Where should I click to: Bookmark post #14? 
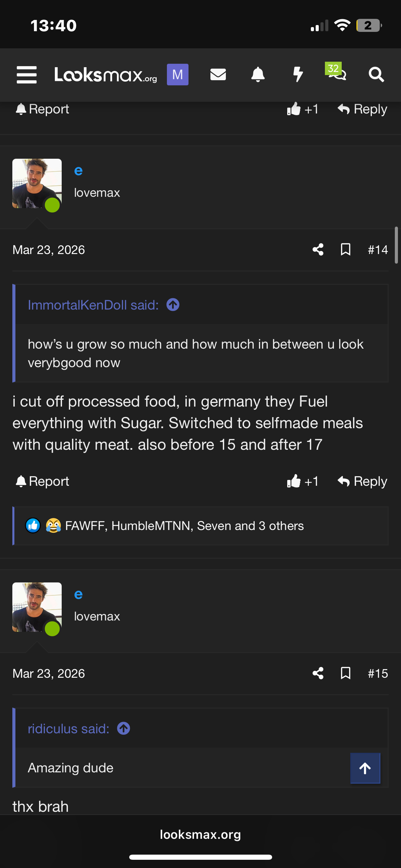tap(345, 250)
